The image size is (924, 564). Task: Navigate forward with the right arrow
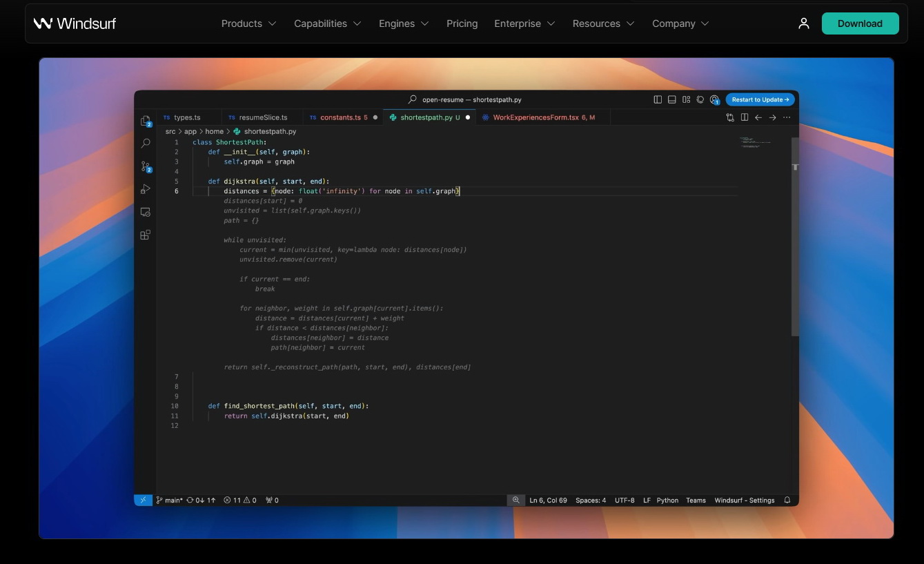coord(772,117)
